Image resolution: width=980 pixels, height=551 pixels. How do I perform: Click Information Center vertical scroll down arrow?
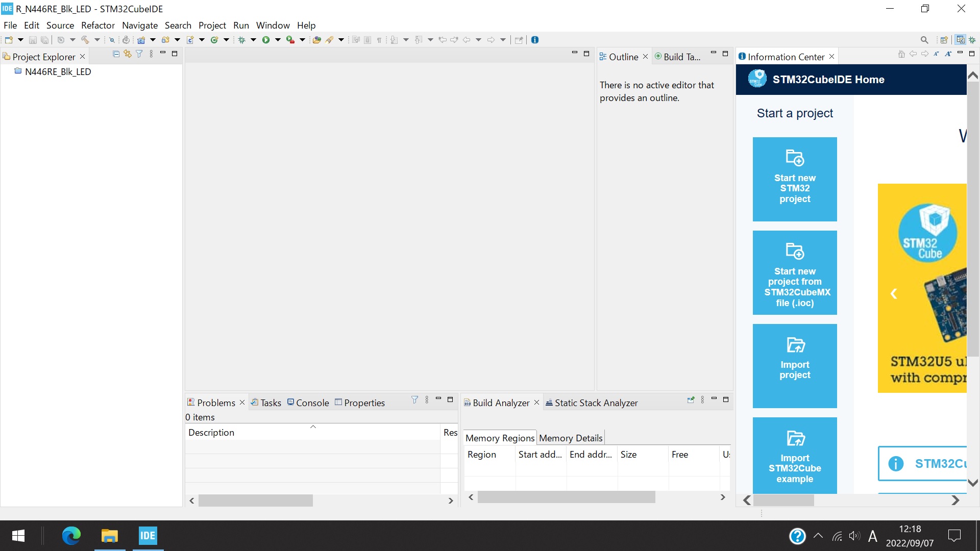point(973,483)
